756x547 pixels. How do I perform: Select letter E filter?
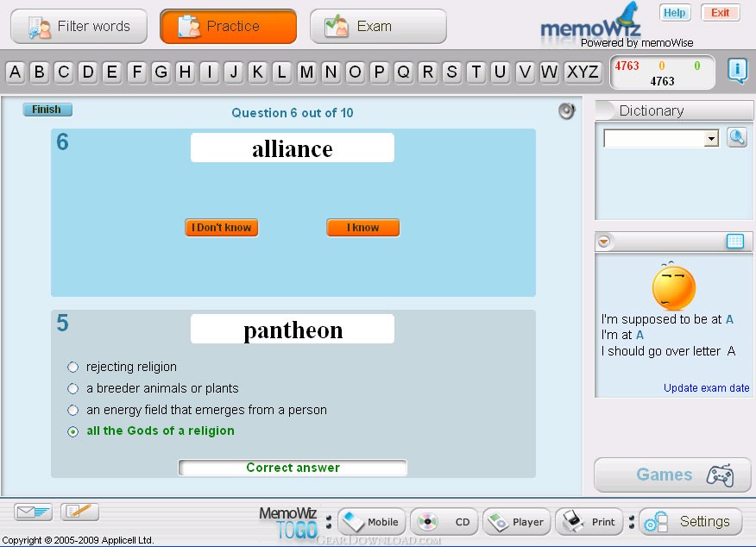click(x=112, y=72)
